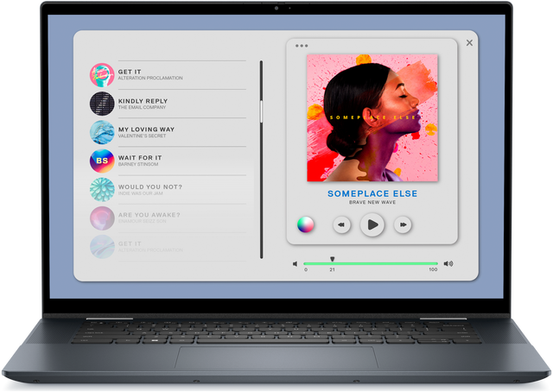The width and height of the screenshot is (553, 392).
Task: Click the Someplace Else album artwork
Action: [x=372, y=118]
